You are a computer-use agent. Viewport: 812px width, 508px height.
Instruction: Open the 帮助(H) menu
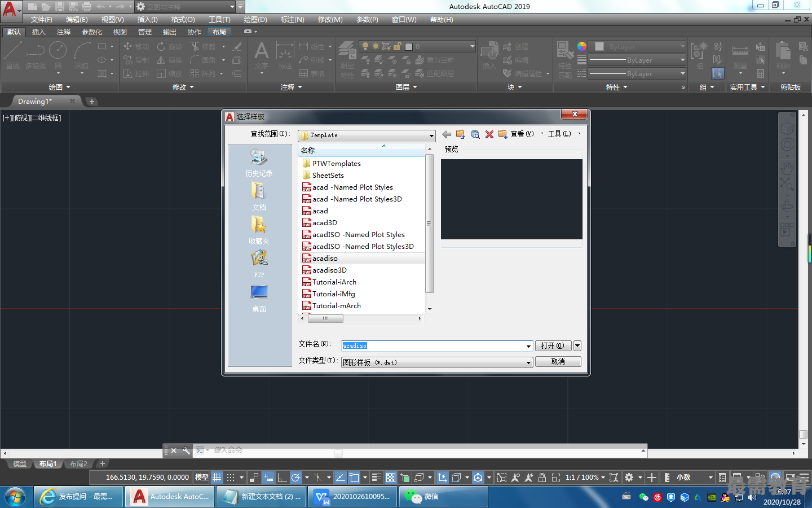442,20
